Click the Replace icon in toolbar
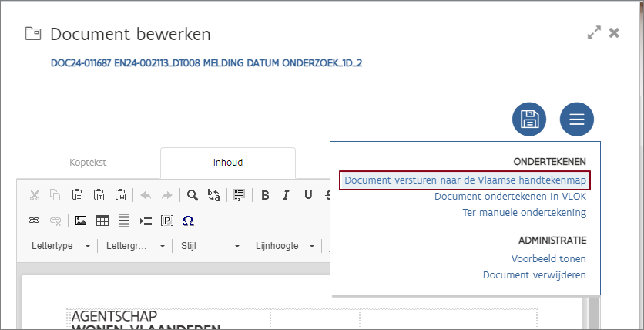The height and width of the screenshot is (330, 644). (214, 195)
